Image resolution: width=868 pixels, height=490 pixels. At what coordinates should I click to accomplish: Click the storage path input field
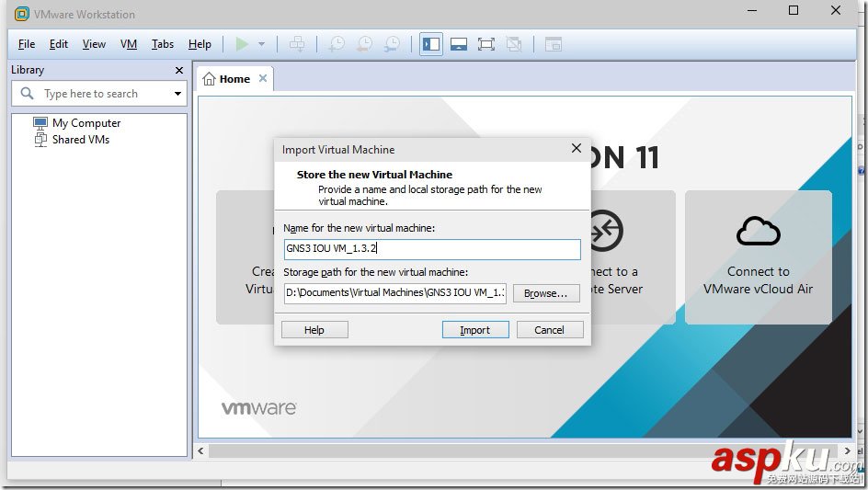tap(395, 293)
